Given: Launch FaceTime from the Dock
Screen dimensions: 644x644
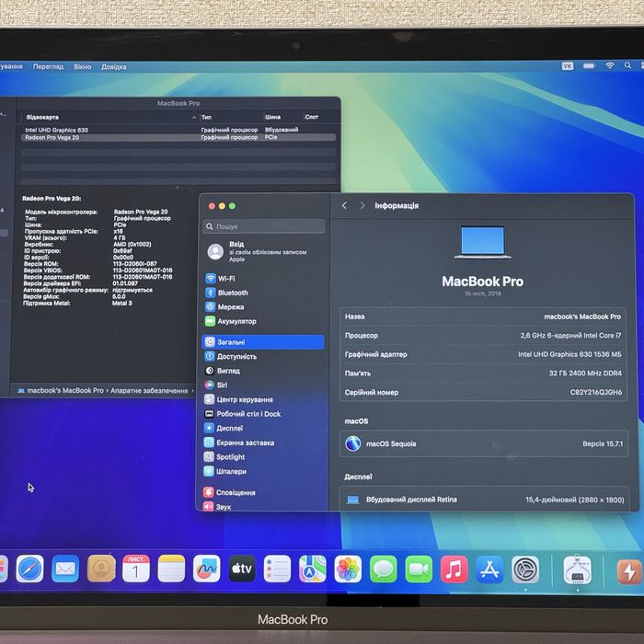Looking at the screenshot, I should click(419, 569).
